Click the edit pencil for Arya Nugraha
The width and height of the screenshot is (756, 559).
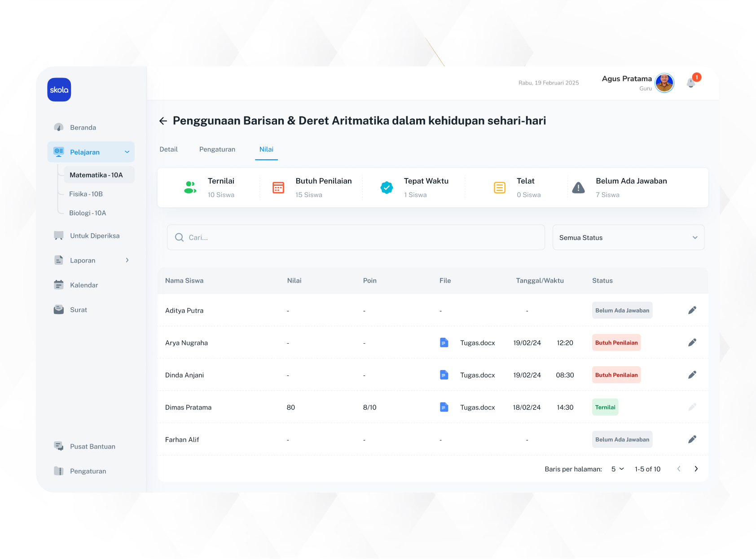pyautogui.click(x=692, y=343)
